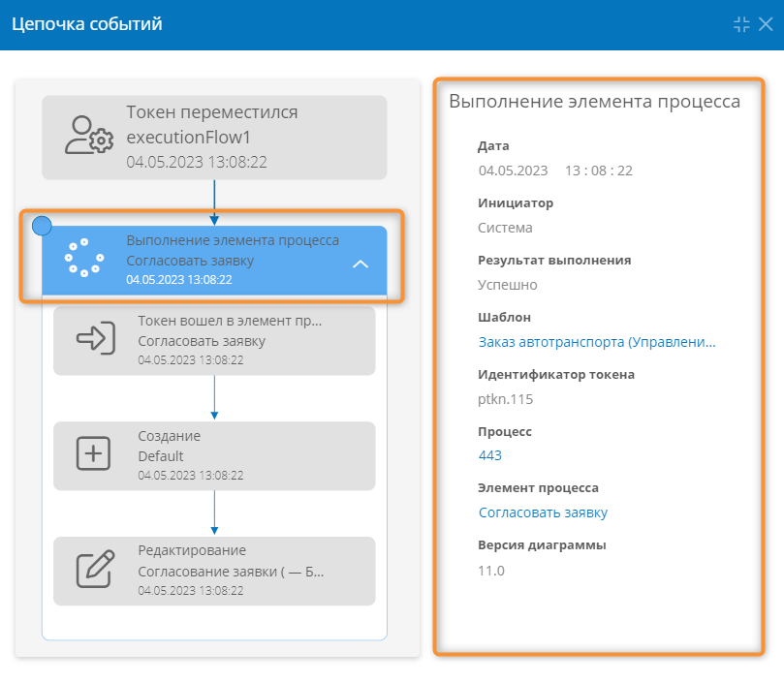Click the blue circle marker on the selected event
Image resolution: width=784 pixels, height=683 pixels.
click(42, 226)
